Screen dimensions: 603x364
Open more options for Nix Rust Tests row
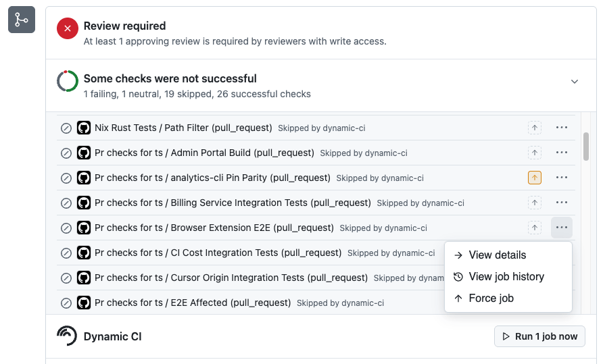coord(562,128)
